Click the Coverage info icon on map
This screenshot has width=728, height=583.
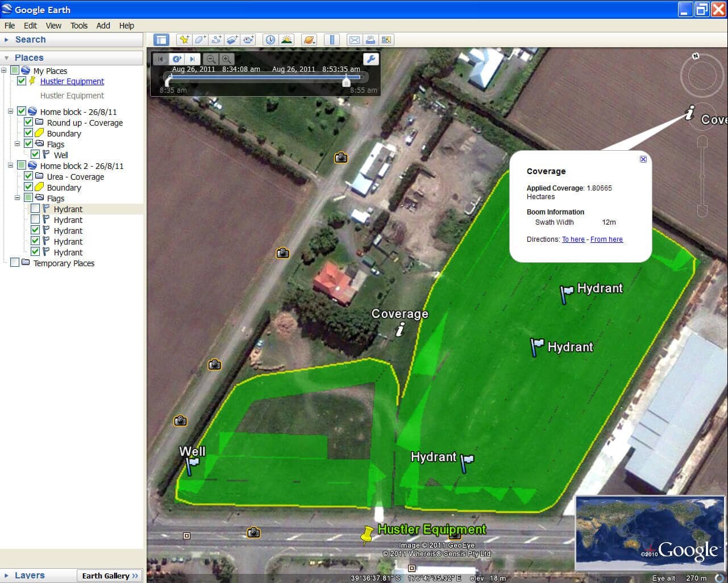pyautogui.click(x=400, y=329)
